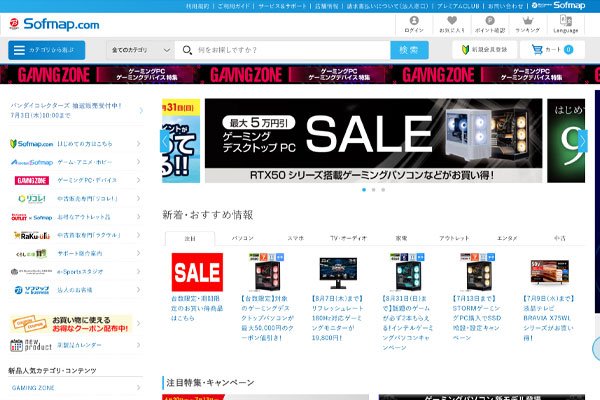Switch to the スマホ tab
The width and height of the screenshot is (600, 400).
click(x=295, y=238)
